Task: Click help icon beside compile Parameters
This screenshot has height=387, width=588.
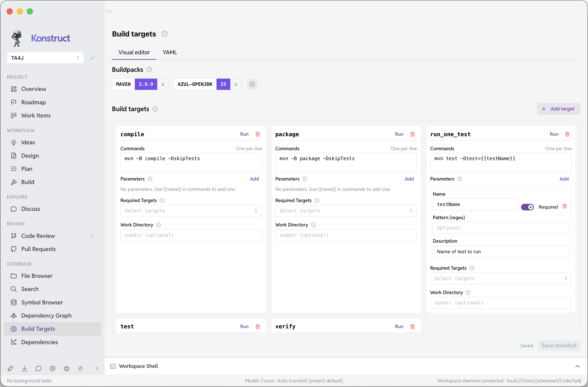Action: 150,179
